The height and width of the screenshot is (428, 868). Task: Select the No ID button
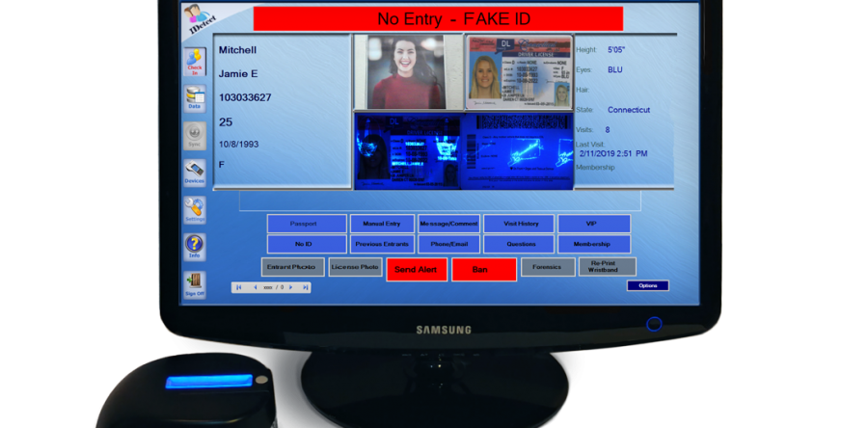click(x=308, y=244)
